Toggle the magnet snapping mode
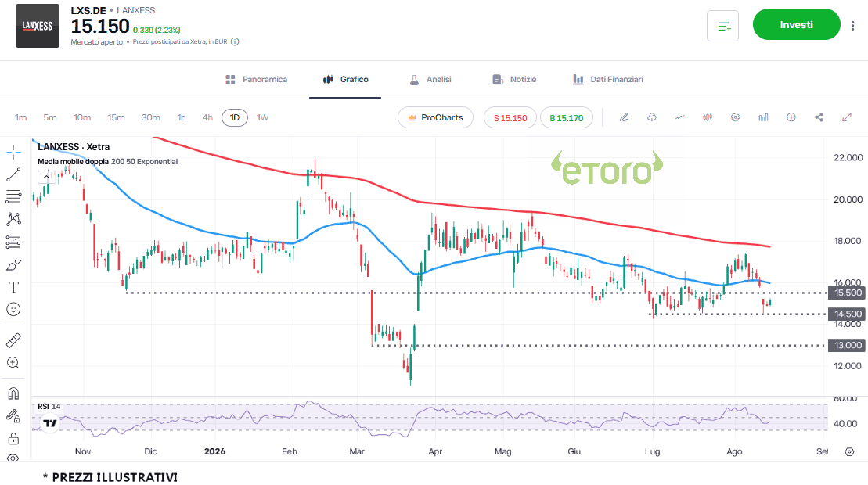The image size is (868, 485). [x=13, y=393]
